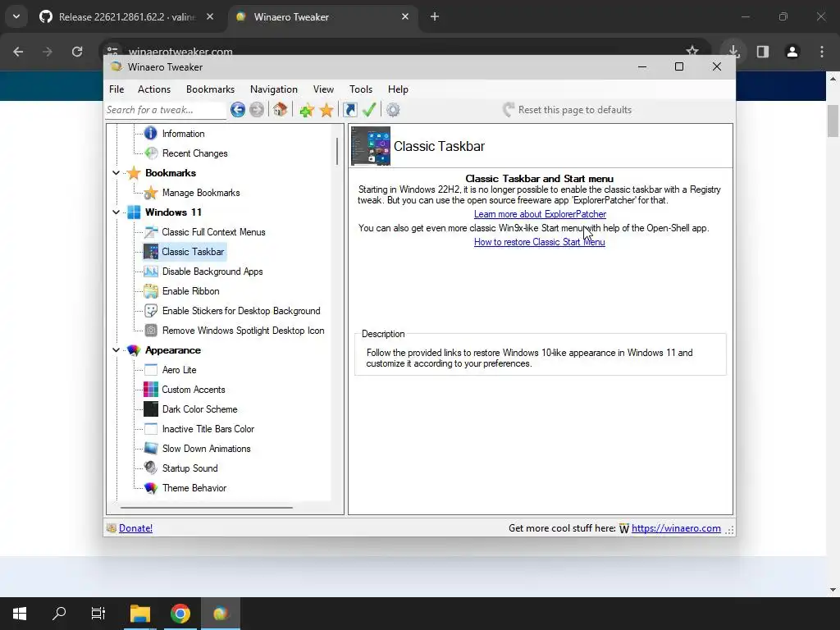Click the Information tree icon
Image resolution: width=840 pixels, height=630 pixels.
(151, 134)
